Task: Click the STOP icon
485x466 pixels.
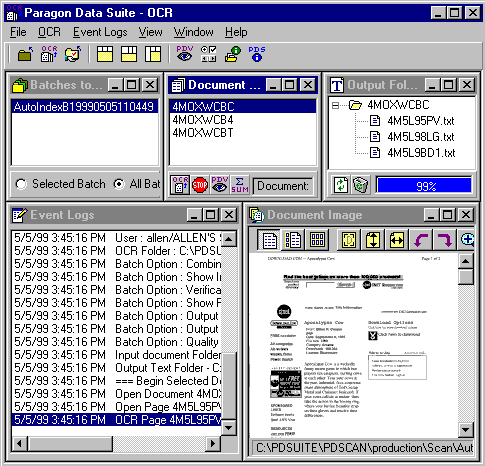Action: click(200, 185)
